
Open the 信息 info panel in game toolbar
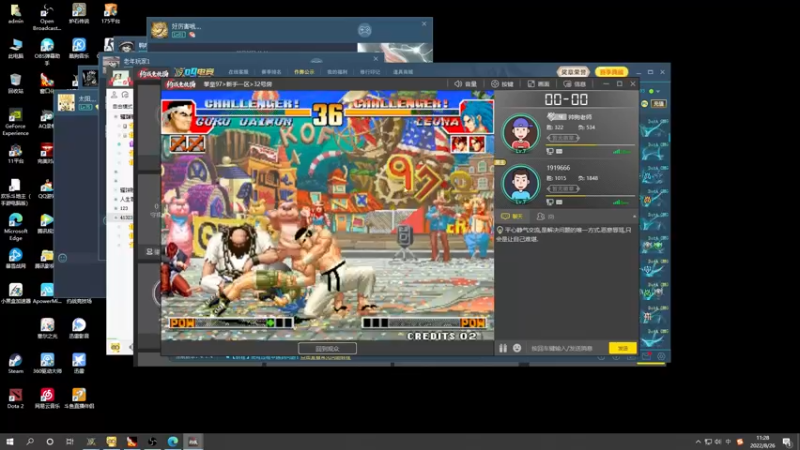[574, 84]
